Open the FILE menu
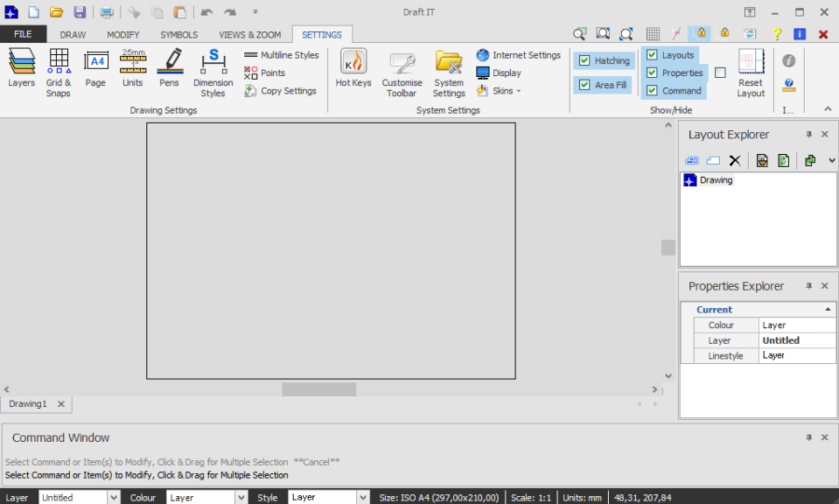The height and width of the screenshot is (504, 839). [x=23, y=34]
